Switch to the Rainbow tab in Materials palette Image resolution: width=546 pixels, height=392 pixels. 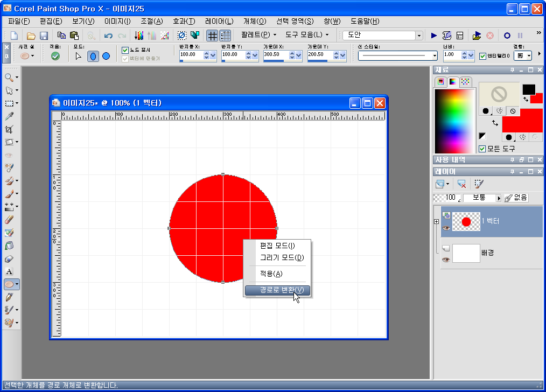tap(453, 81)
